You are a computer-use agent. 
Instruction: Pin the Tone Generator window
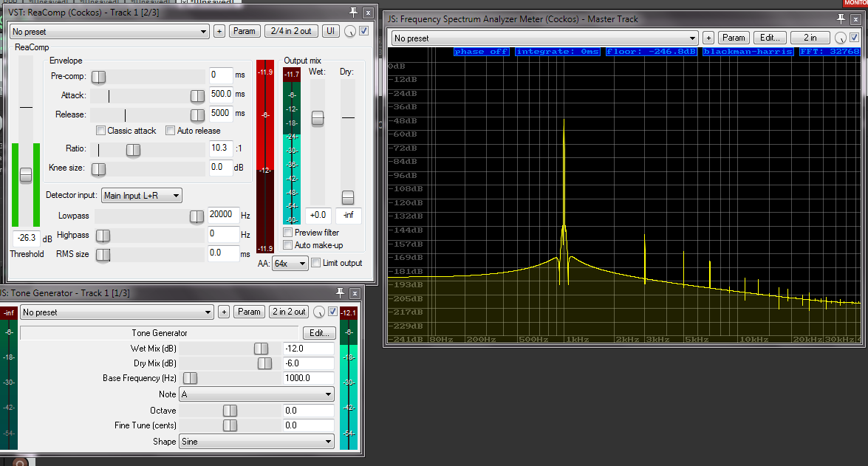coord(341,293)
